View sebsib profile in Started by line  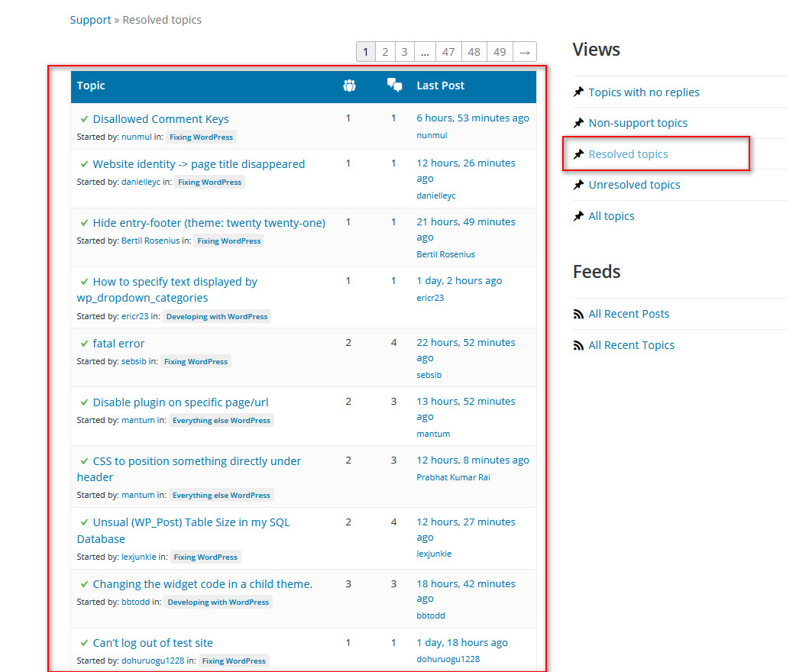coord(134,361)
